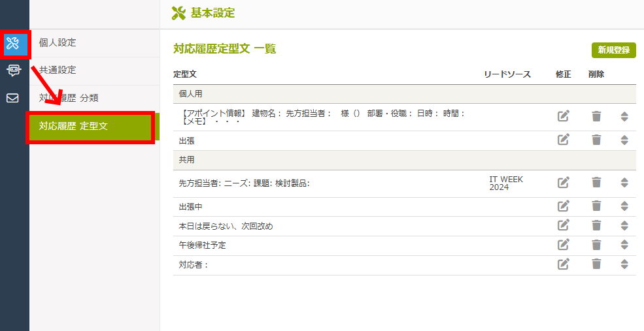Click sort arrows for 対応者： row
Viewport: 644px width, 331px height.
click(x=624, y=264)
